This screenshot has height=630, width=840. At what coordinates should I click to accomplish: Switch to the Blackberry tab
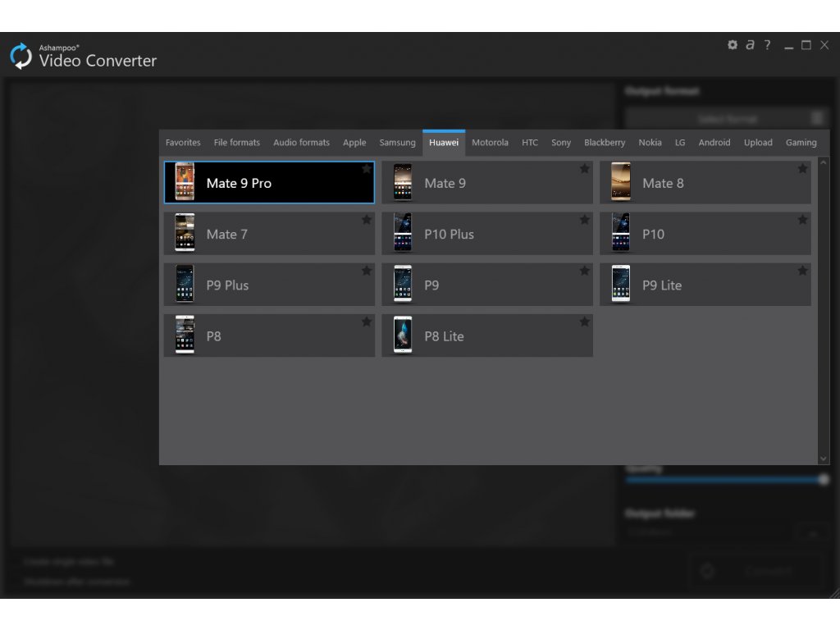[x=605, y=143]
